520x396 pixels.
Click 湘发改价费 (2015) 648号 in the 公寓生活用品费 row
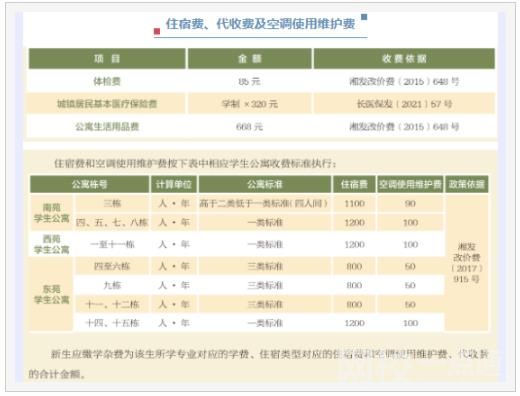[404, 126]
